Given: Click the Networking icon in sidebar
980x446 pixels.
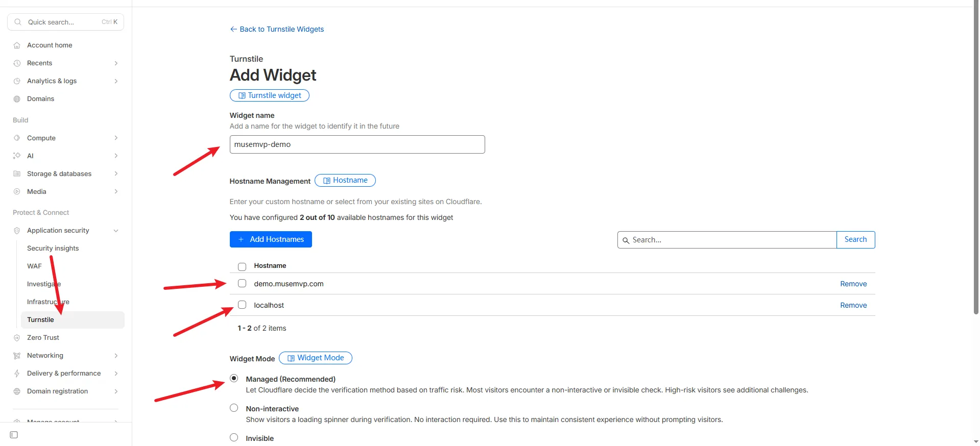Looking at the screenshot, I should coord(17,356).
